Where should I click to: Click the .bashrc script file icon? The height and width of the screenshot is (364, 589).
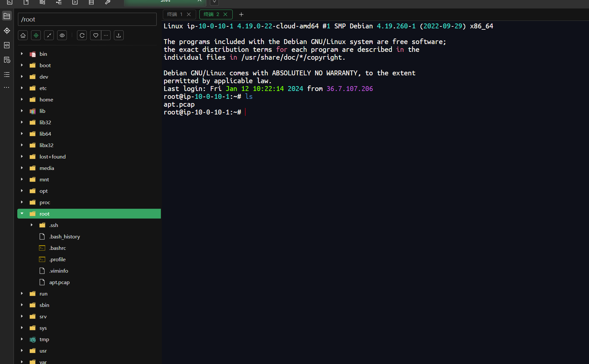pyautogui.click(x=42, y=248)
